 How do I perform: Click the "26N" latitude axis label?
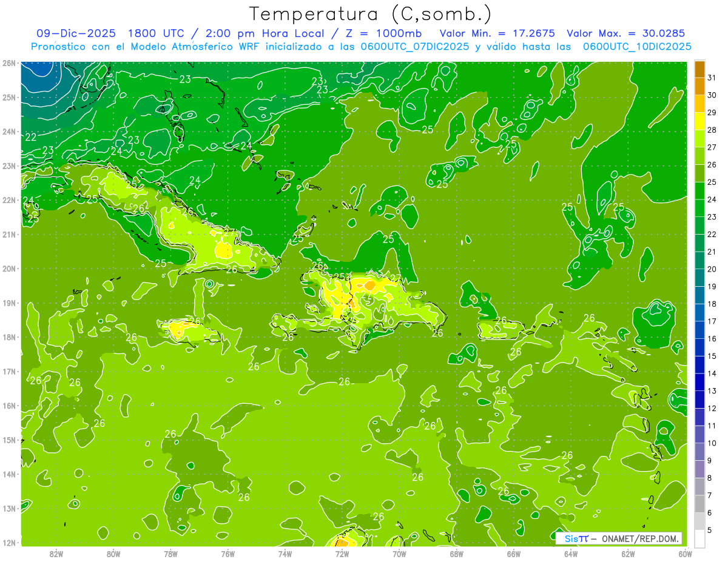coord(8,63)
